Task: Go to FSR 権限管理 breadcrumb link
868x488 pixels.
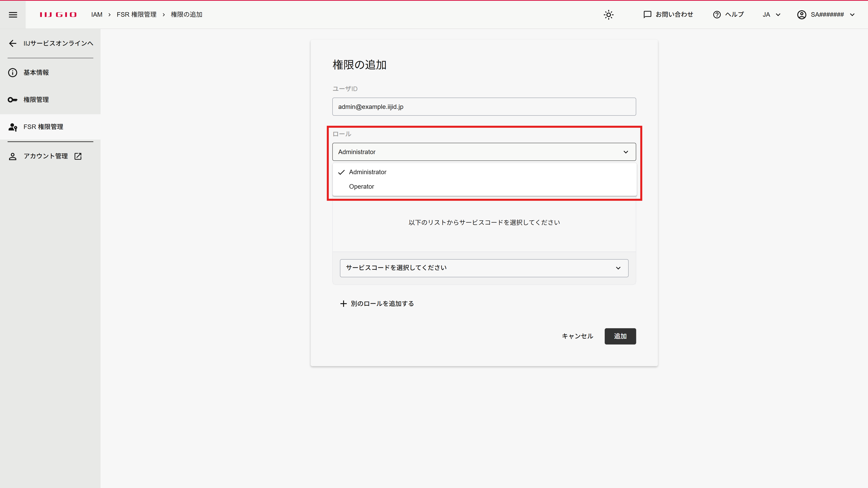Action: pyautogui.click(x=137, y=14)
